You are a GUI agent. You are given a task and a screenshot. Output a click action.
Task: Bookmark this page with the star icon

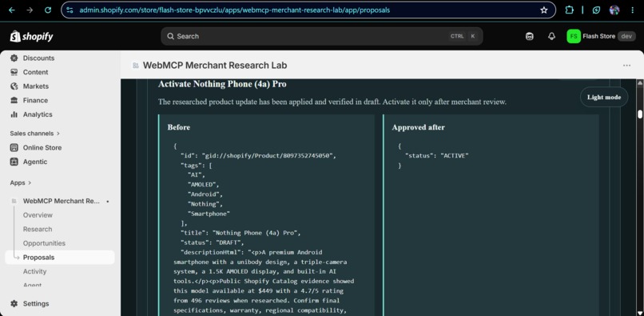[544, 10]
